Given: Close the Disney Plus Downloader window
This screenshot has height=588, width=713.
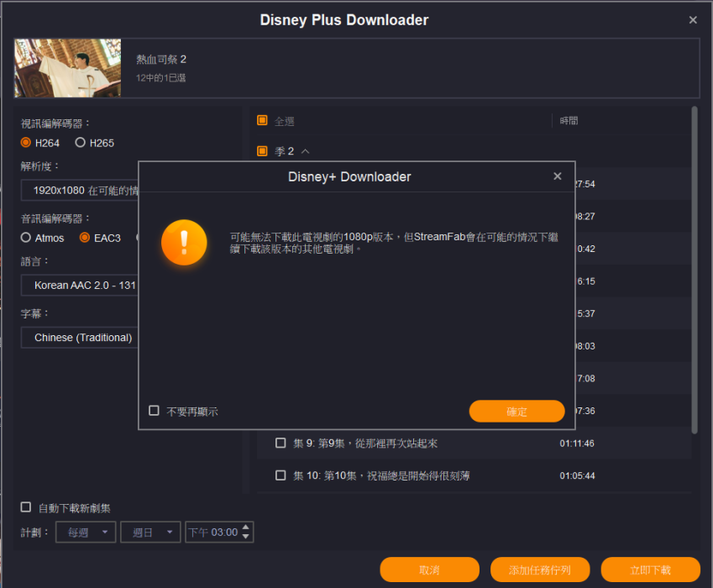Looking at the screenshot, I should coord(693,20).
